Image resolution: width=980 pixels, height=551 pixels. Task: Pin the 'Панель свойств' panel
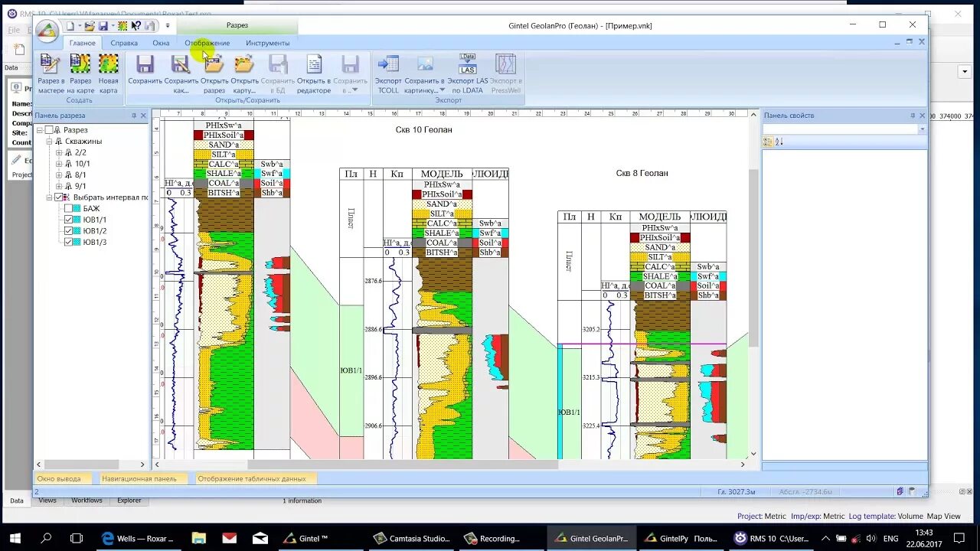click(913, 116)
